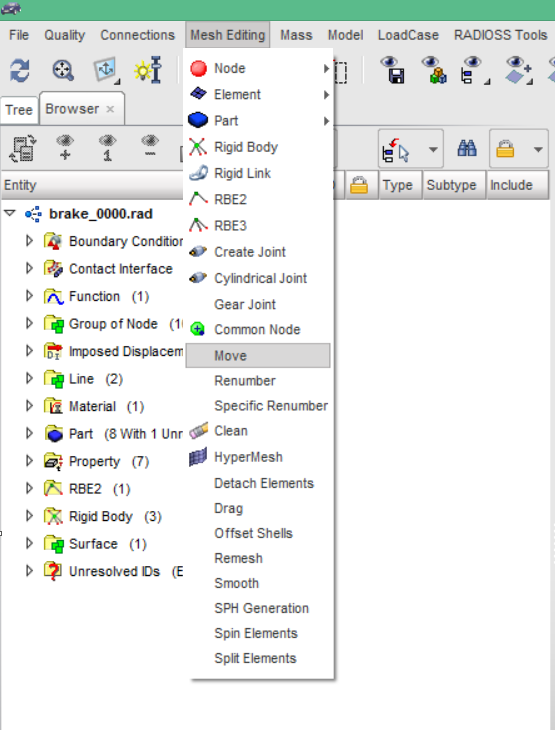Viewport: 555px width, 730px height.
Task: Click the binoculars find icon
Action: (x=467, y=149)
